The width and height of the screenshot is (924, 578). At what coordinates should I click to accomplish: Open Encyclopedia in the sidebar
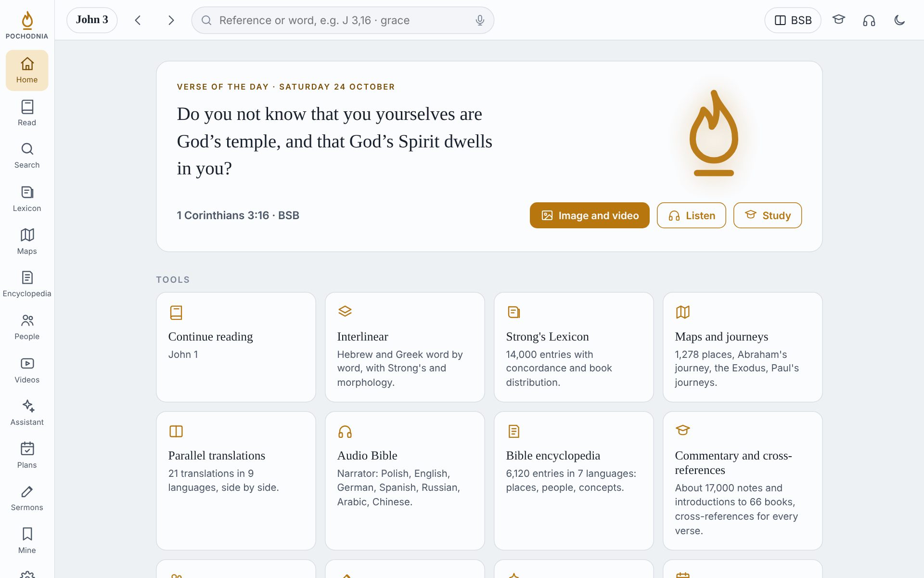[27, 284]
